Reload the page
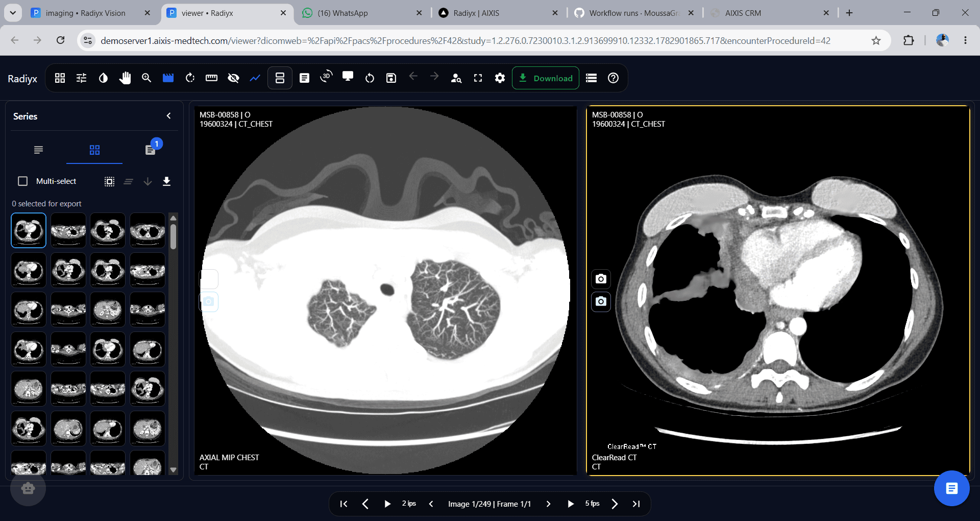 click(60, 40)
